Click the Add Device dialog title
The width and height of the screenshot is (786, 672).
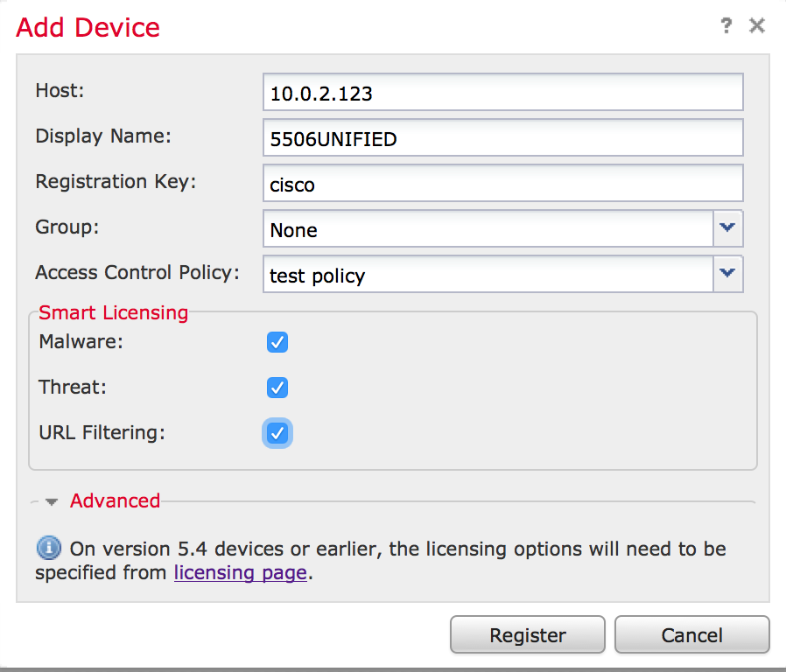pyautogui.click(x=88, y=27)
